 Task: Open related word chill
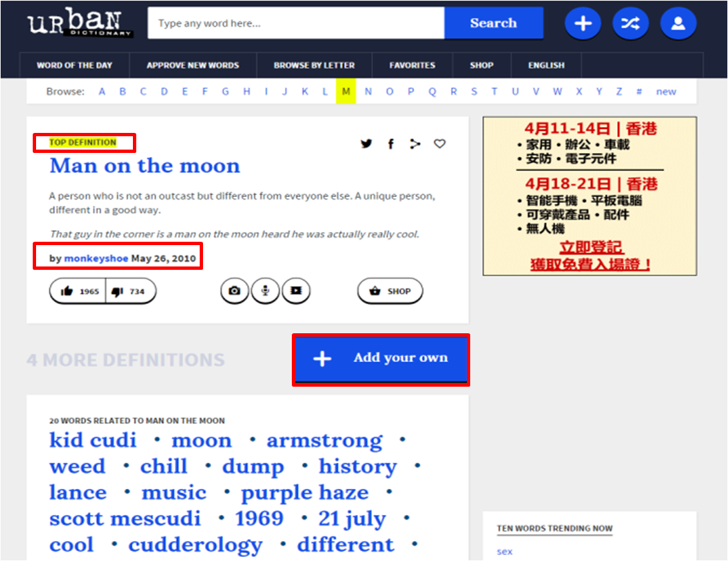tap(164, 466)
